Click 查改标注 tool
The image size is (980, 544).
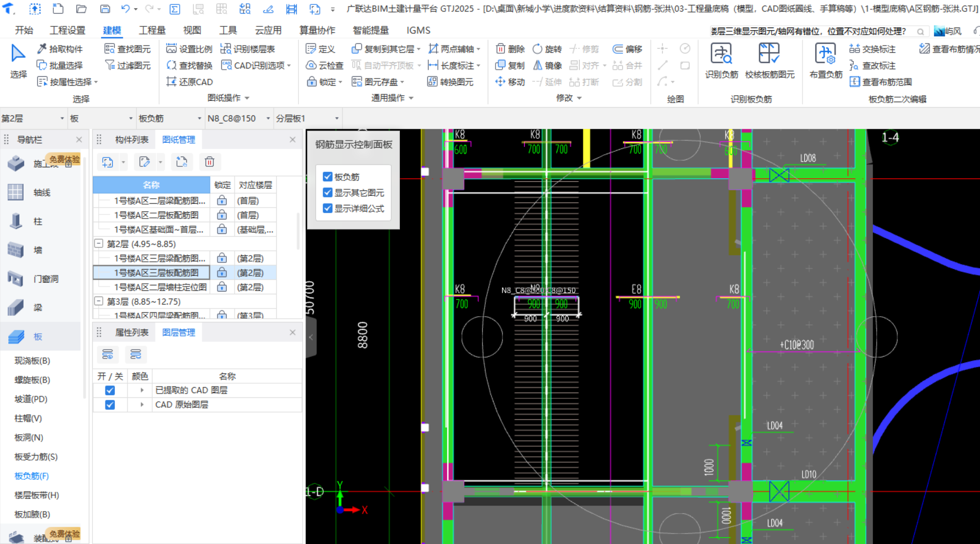[872, 65]
